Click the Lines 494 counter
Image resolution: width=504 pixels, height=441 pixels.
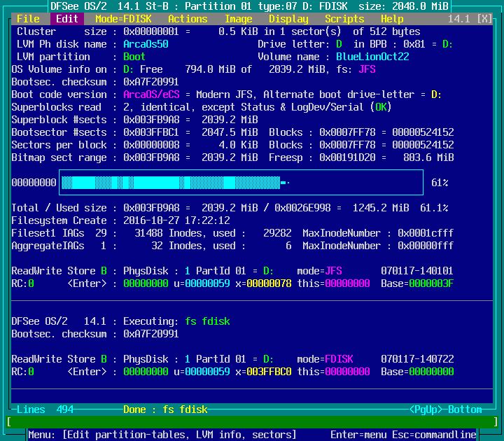pos(45,409)
